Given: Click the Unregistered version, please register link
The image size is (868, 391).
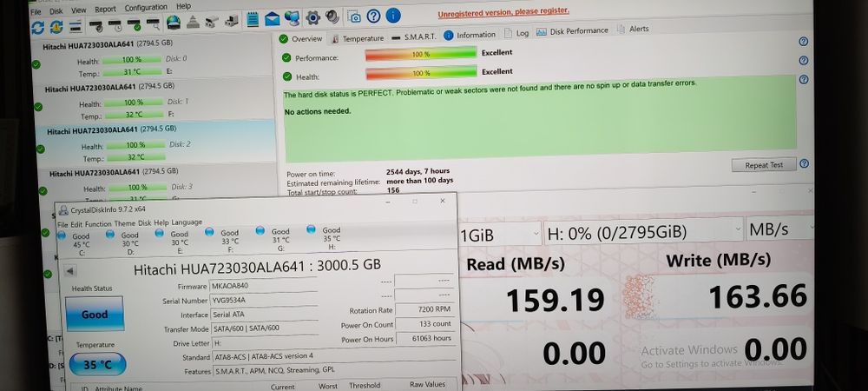Looking at the screenshot, I should tap(503, 12).
